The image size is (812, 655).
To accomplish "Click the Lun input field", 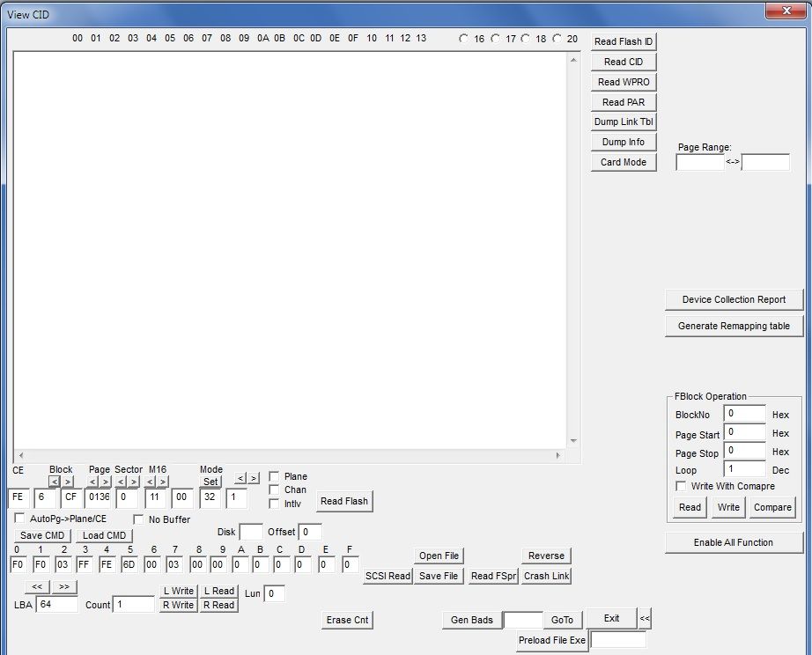I will (x=275, y=593).
